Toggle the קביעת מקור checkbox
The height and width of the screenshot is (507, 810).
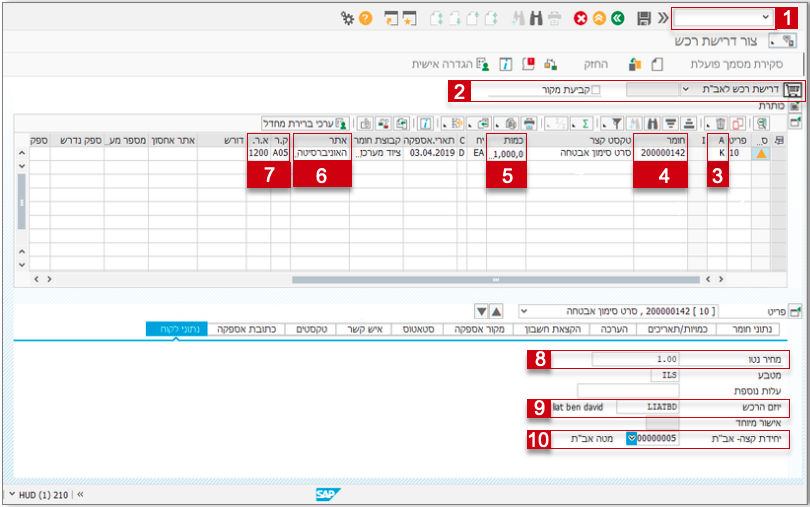[x=596, y=90]
